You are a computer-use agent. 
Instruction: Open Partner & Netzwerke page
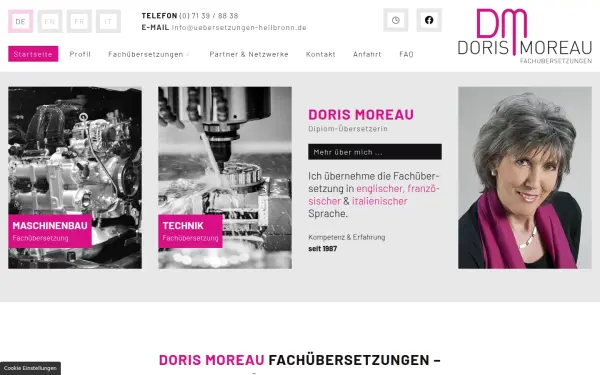pyautogui.click(x=249, y=54)
